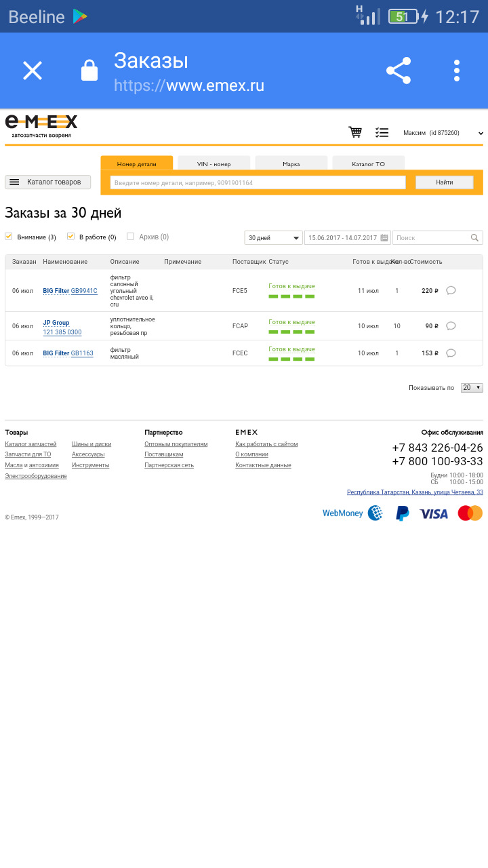Image resolution: width=488 pixels, height=868 pixels.
Task: Open the Показывать по 20 dropdown
Action: (x=472, y=388)
